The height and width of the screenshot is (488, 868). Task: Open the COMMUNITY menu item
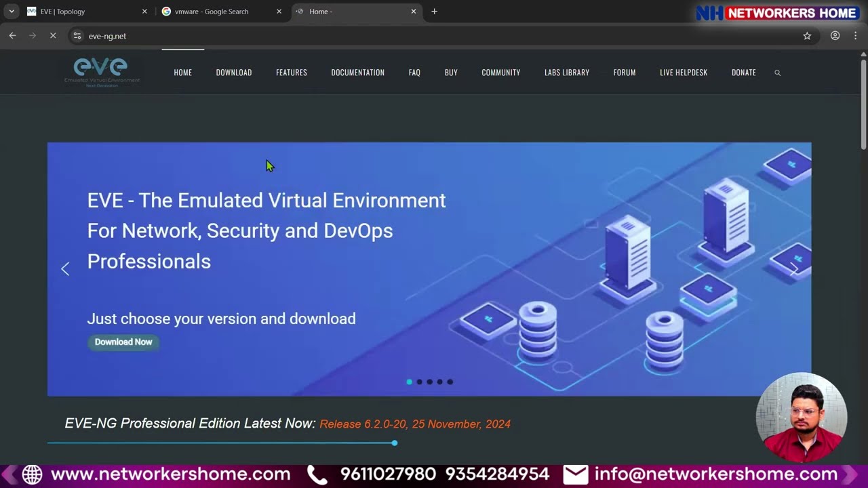click(501, 73)
